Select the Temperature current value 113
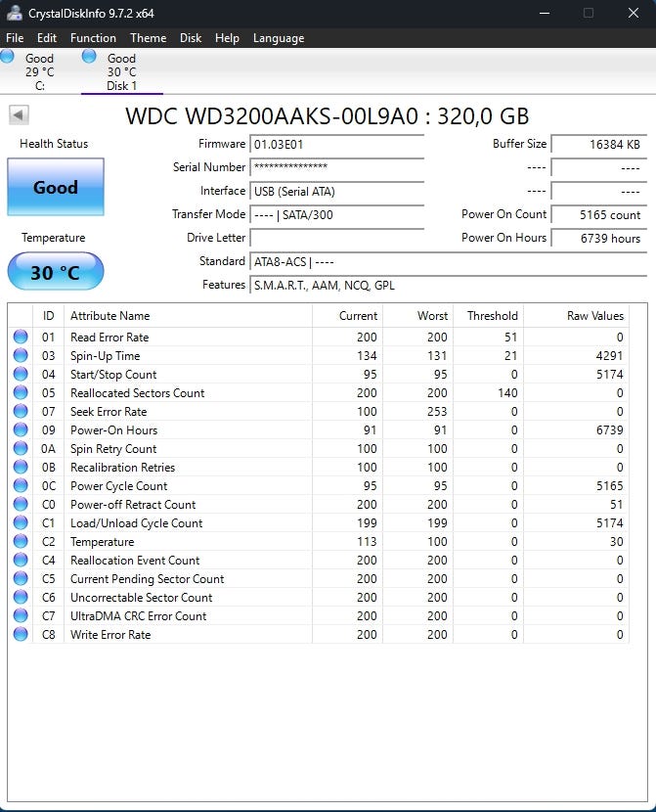Image resolution: width=656 pixels, height=812 pixels. [367, 542]
